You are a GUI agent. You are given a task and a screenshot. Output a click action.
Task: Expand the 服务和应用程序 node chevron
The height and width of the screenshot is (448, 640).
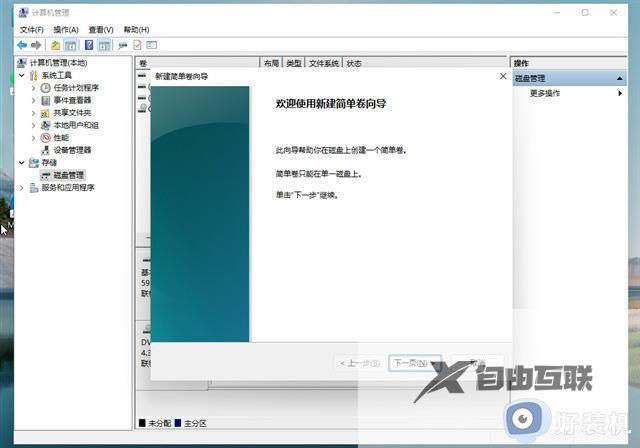(x=22, y=188)
